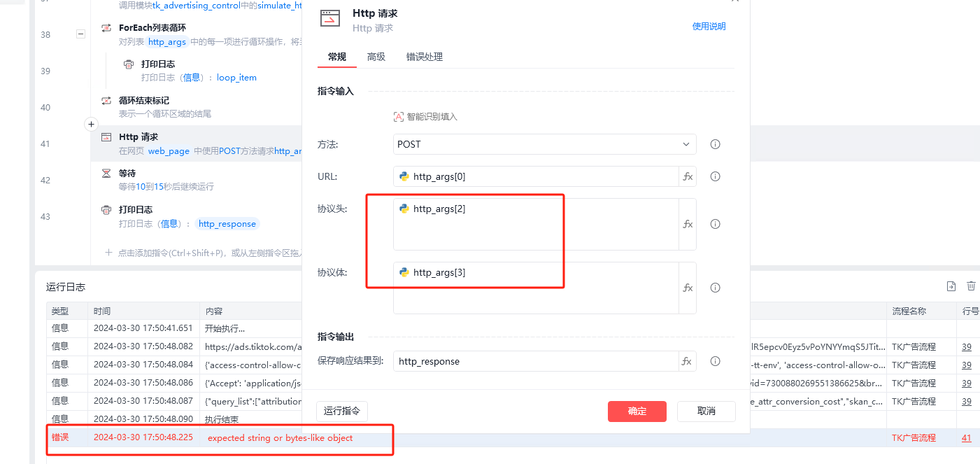
Task: Open the 方法 POST dropdown
Action: [545, 144]
